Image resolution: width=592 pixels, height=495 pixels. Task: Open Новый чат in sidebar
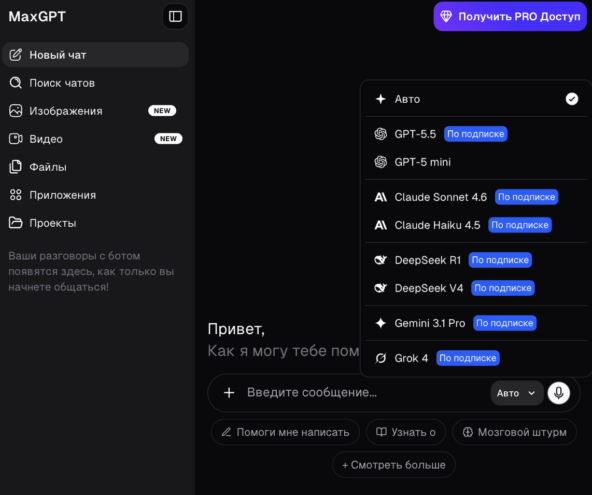click(x=96, y=55)
